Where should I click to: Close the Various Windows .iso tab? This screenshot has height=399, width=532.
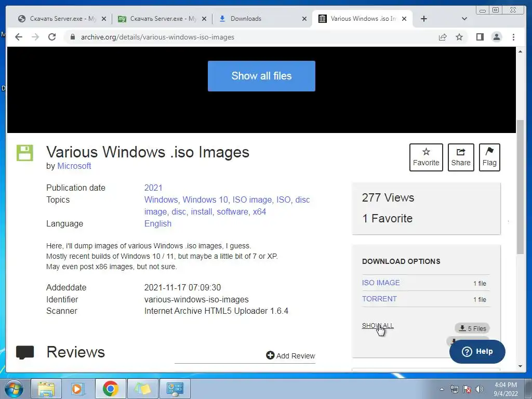click(x=404, y=19)
